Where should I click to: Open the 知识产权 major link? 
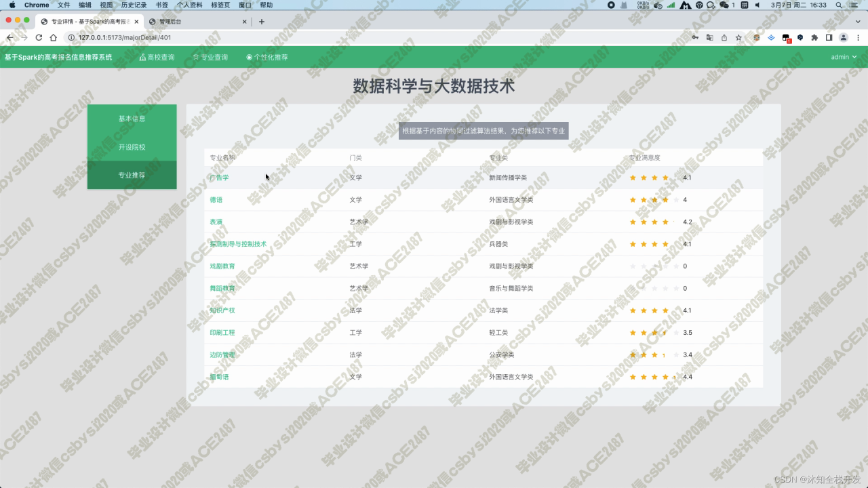222,310
